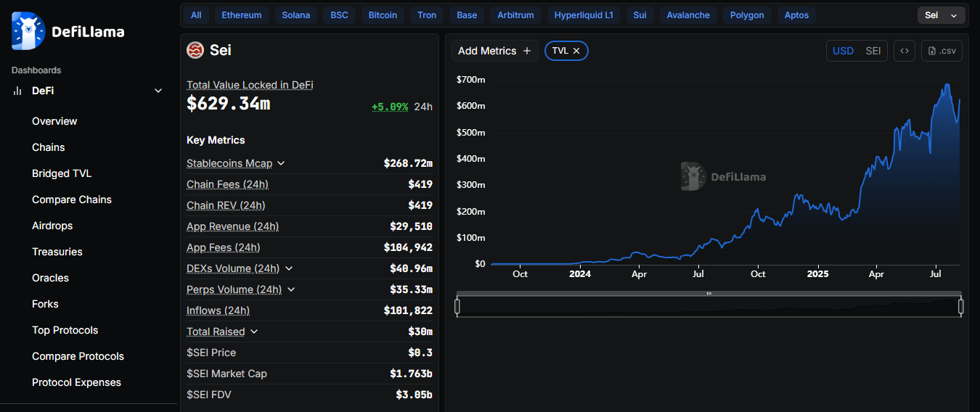The image size is (980, 412).
Task: Open Compare Chains page
Action: [72, 199]
